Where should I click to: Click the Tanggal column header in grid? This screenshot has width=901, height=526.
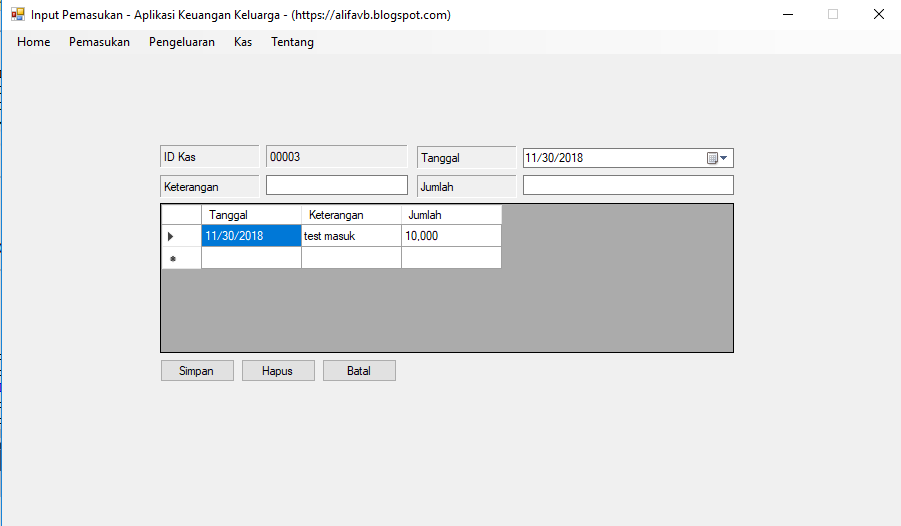[x=251, y=215]
